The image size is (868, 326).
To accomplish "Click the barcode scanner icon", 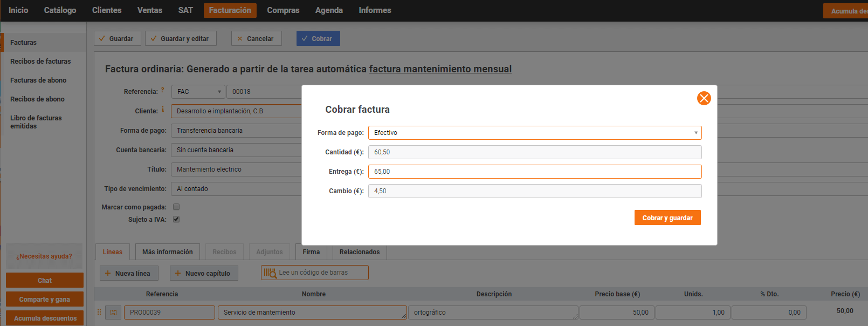I will (x=270, y=273).
